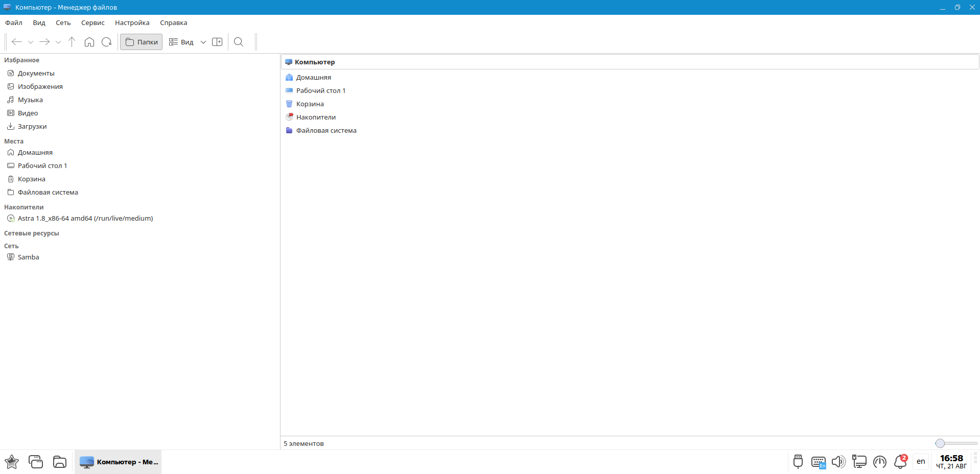980x474 pixels.
Task: Select Накопители item in main pane
Action: click(316, 117)
